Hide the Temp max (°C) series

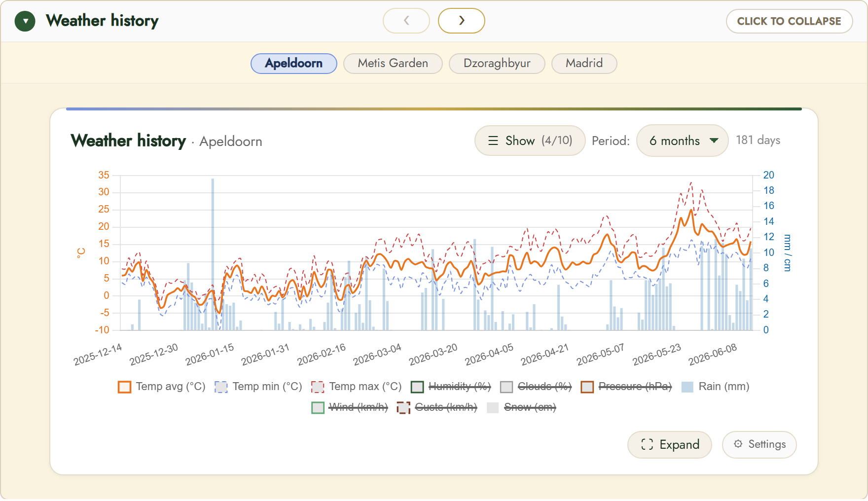pos(357,387)
